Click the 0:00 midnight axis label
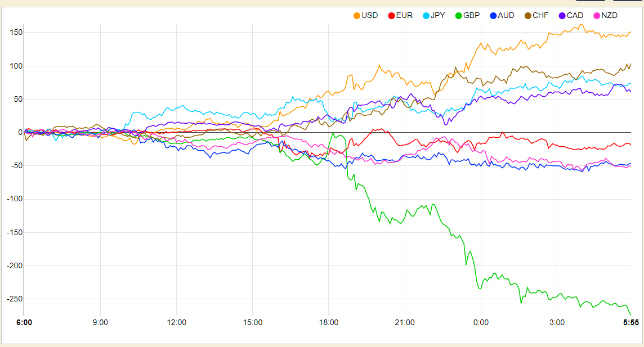Viewport: 644px width, 347px height. (481, 322)
